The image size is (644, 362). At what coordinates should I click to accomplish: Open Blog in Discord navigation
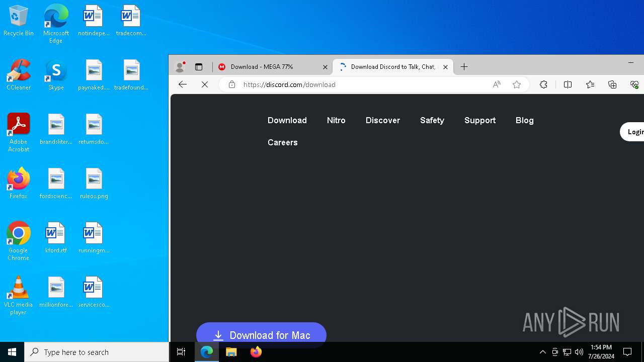525,120
